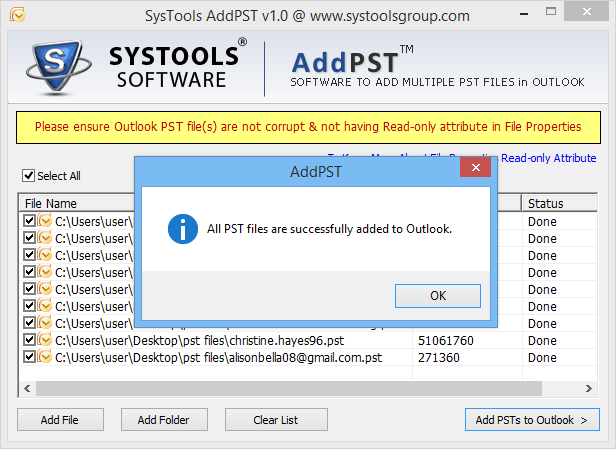Click the SysTools app icon in title bar
Screen dimensions: 616x449
pyautogui.click(x=17, y=15)
